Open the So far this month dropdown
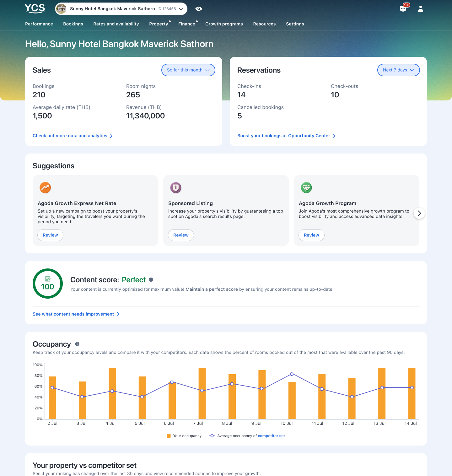 pos(188,70)
